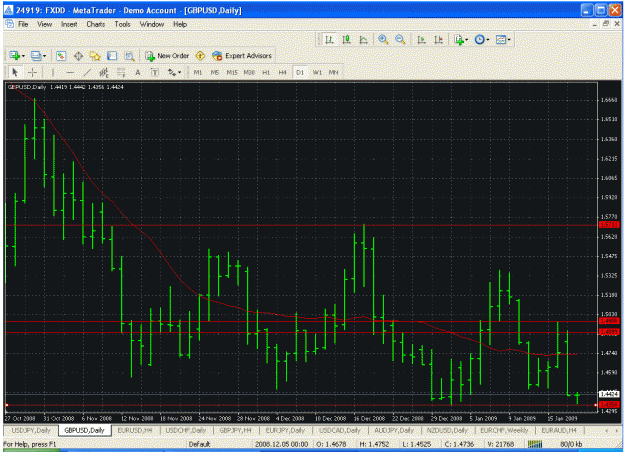Image resolution: width=625 pixels, height=452 pixels.
Task: Select the text 'A' tool
Action: tap(138, 72)
